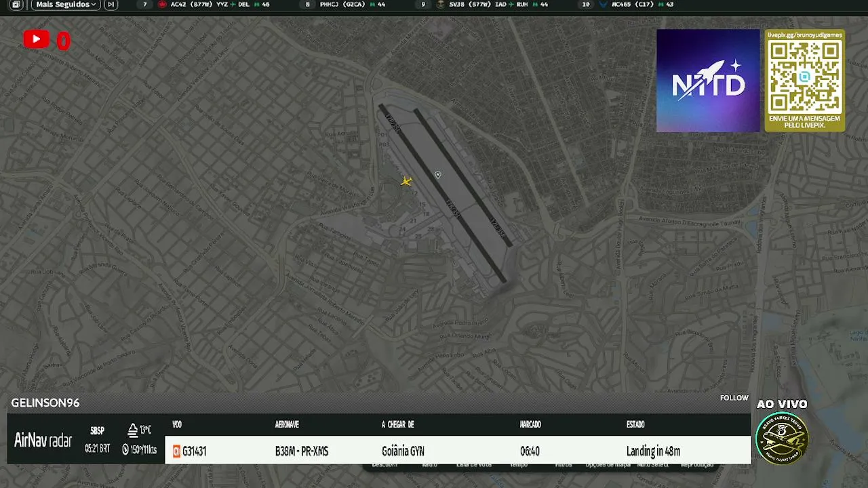The image size is (868, 488).
Task: Click the Air Canada airline logo icon
Action: 162,5
